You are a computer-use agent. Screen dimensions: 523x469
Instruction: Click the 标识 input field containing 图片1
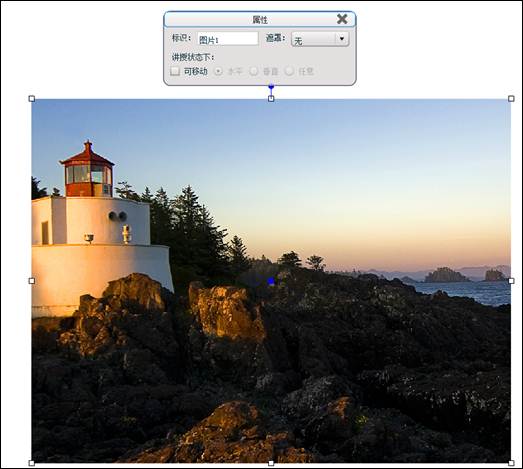228,39
